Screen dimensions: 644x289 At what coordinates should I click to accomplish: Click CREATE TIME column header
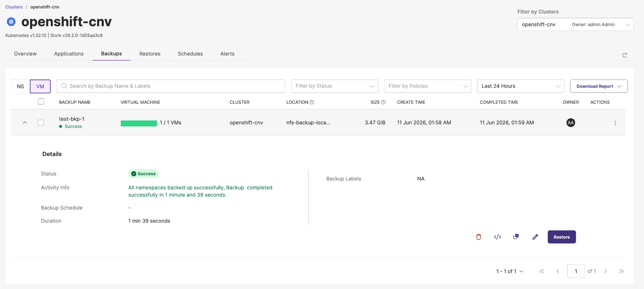[x=411, y=102]
